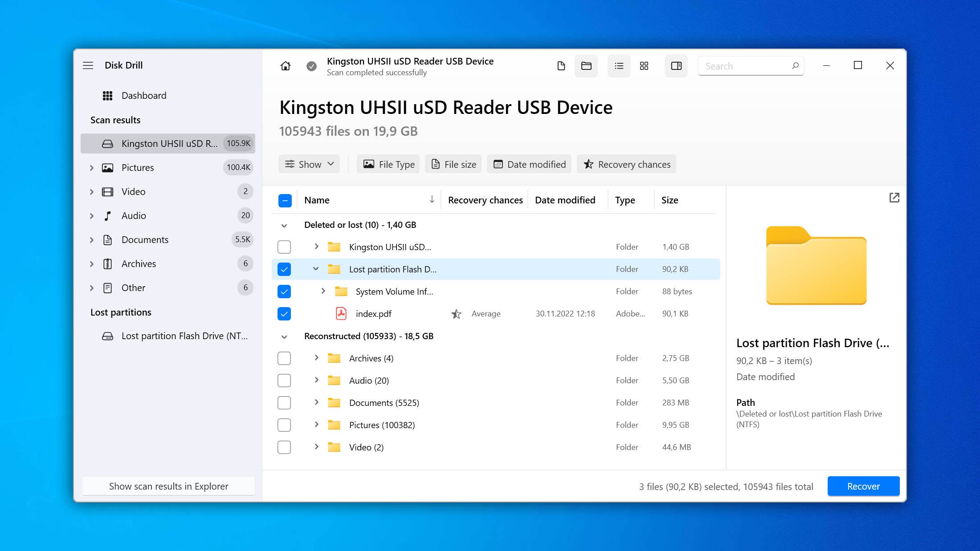Click the home navigation icon
The image size is (980, 551).
click(285, 66)
